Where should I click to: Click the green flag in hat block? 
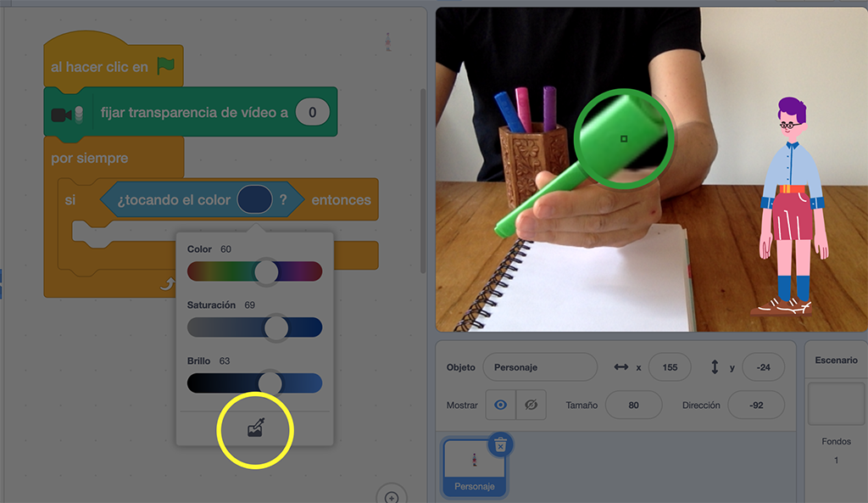click(x=165, y=66)
